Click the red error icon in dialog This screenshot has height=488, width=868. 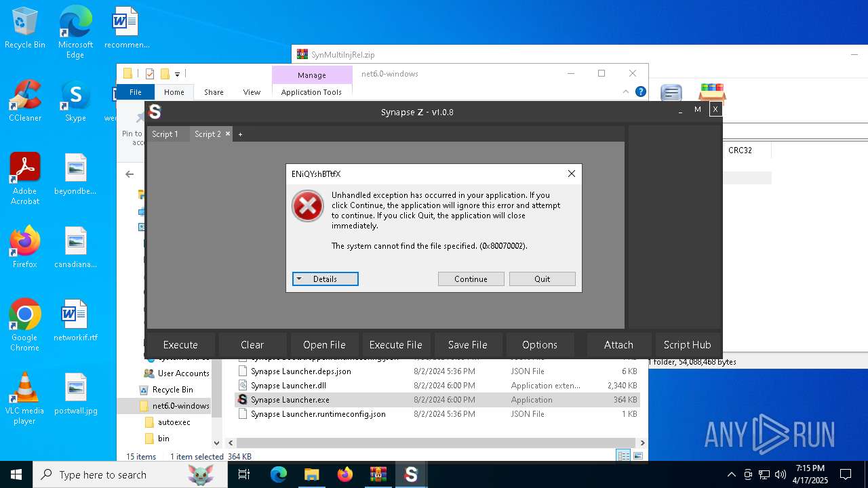click(x=308, y=205)
